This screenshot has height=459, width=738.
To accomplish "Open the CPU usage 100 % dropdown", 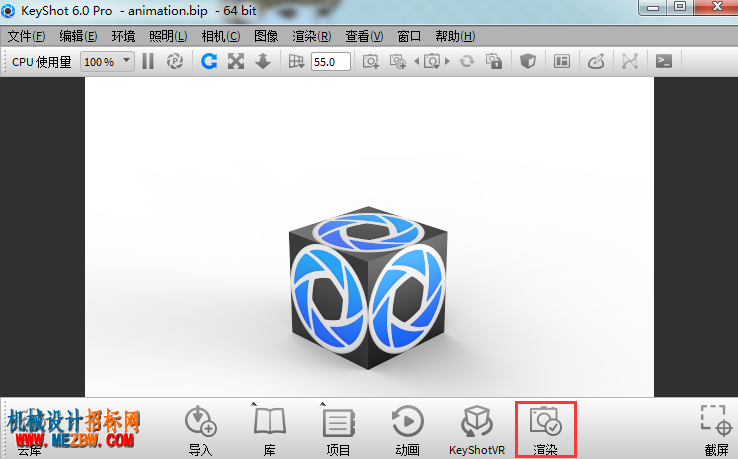I will pyautogui.click(x=107, y=62).
